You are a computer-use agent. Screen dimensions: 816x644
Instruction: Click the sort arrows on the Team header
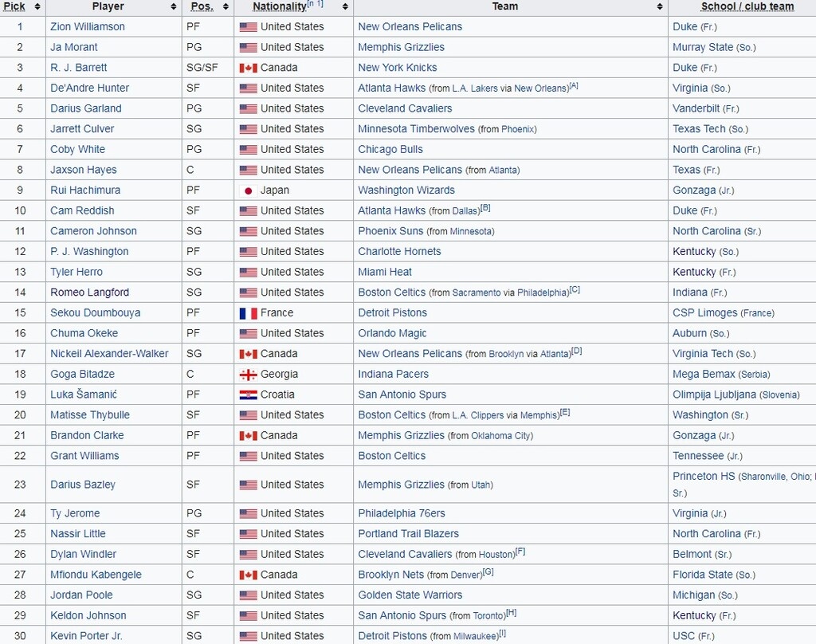(x=659, y=6)
